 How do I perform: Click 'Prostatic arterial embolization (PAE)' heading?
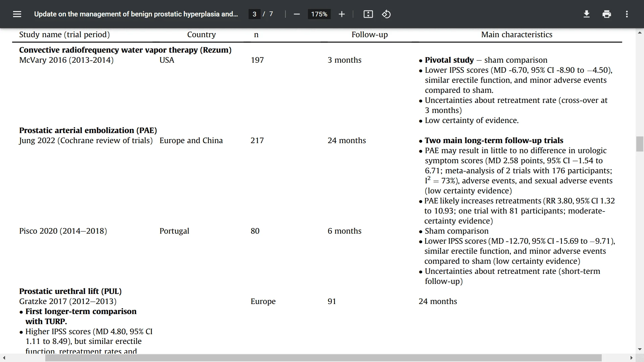(x=88, y=130)
